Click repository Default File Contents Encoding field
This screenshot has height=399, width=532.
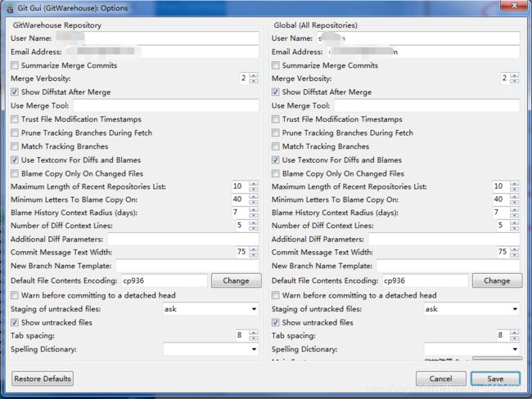tap(165, 280)
